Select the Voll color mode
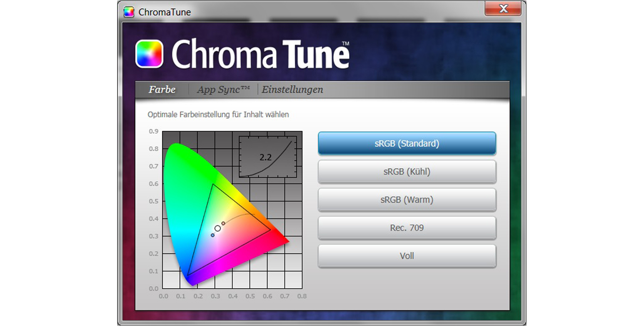Screen dimensions: 644x326 point(407,256)
